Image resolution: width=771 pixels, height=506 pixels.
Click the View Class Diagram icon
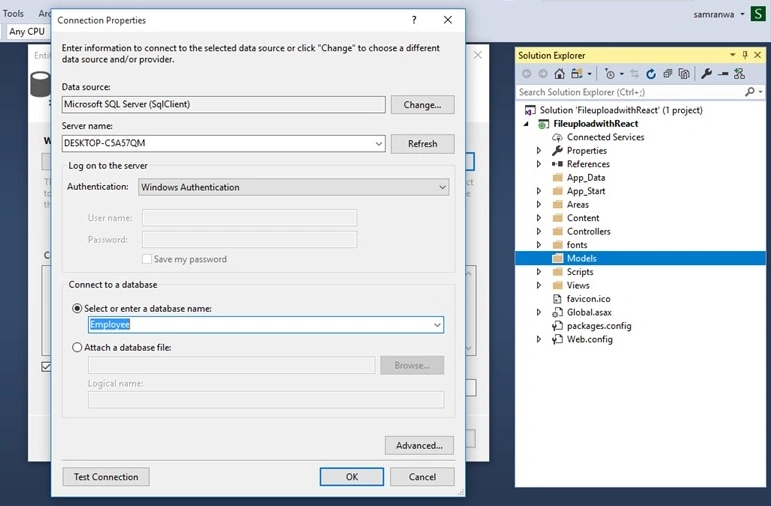(739, 74)
